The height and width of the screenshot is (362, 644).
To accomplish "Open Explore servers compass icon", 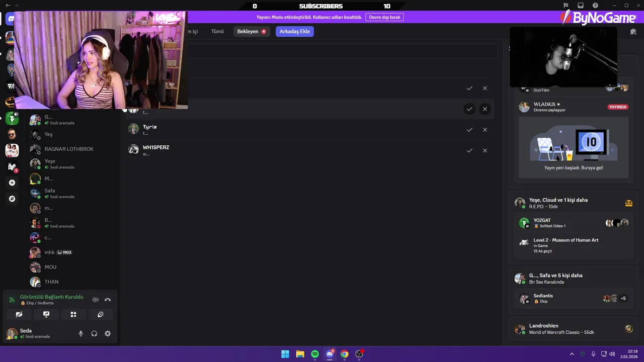I will click(x=12, y=199).
